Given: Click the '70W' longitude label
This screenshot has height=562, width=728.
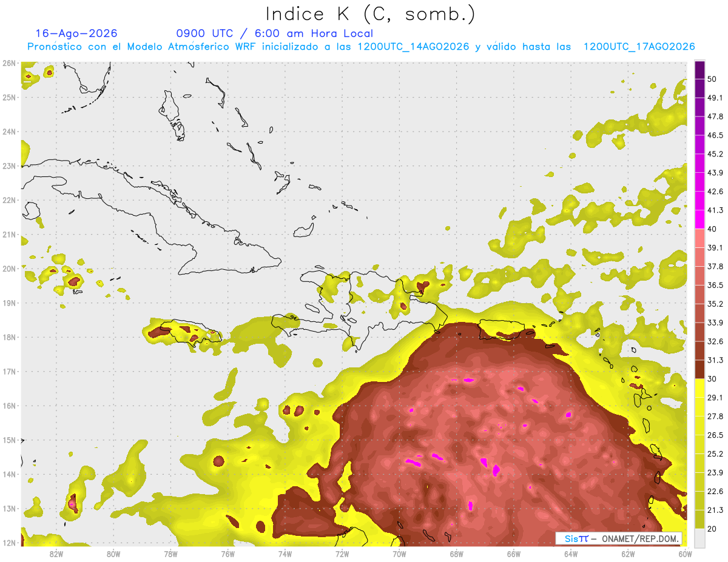Looking at the screenshot, I should pos(399,554).
